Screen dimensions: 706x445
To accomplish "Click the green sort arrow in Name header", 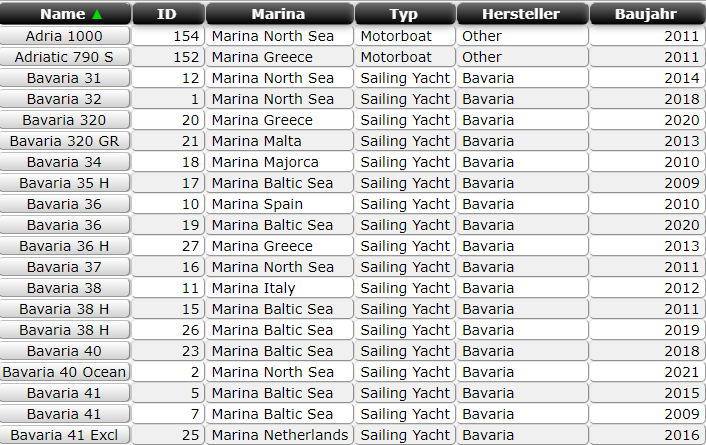I will [x=97, y=14].
